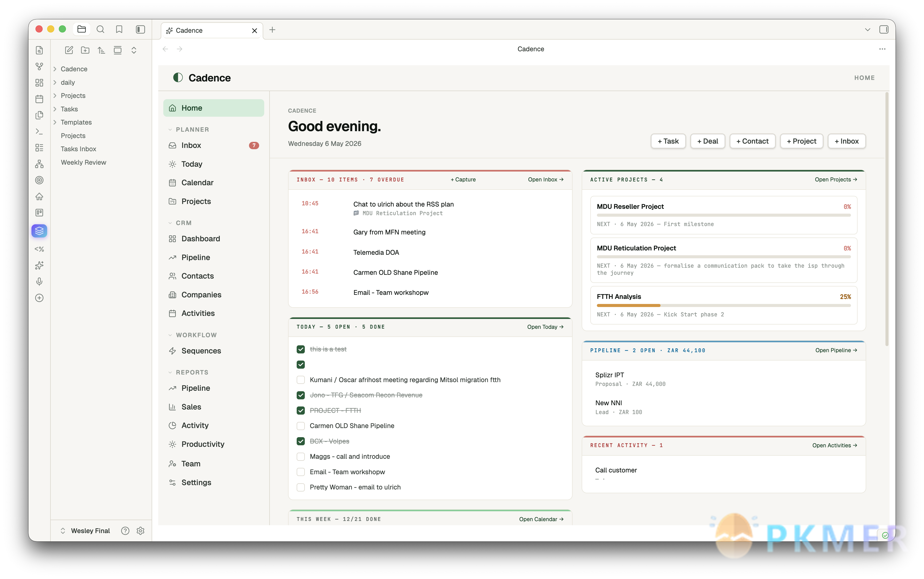Close the Cadence tab

(254, 31)
